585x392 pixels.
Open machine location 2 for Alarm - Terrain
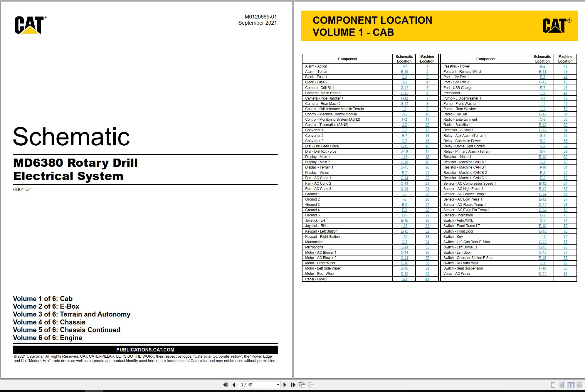point(427,72)
